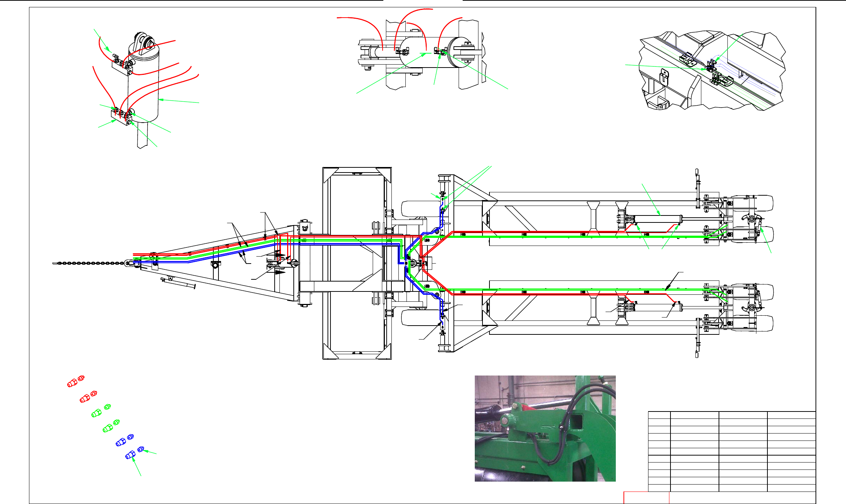Select the jack stand under the hitch tongue
This screenshot has height=504, width=846.
(178, 282)
